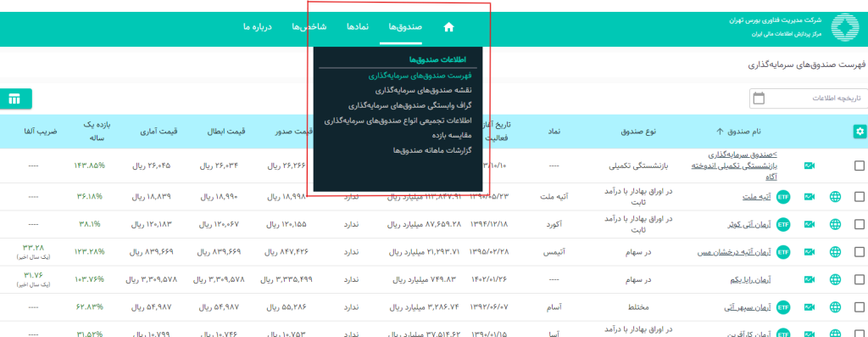Click chart icon for آرمان آتی کوثر
The width and height of the screenshot is (868, 337).
coord(810,224)
